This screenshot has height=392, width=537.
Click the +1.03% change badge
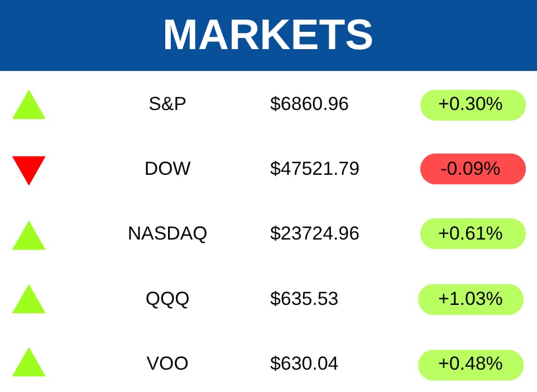coord(471,299)
